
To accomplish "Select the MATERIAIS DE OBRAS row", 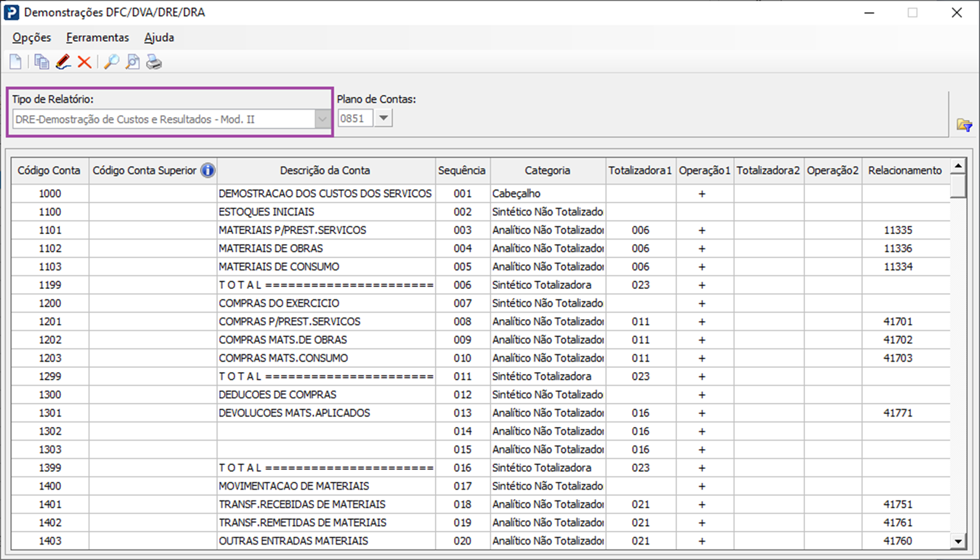I will point(270,248).
